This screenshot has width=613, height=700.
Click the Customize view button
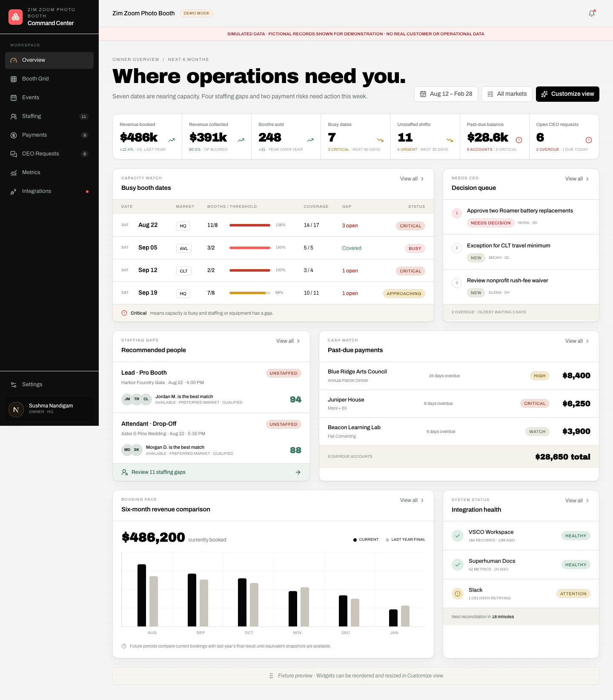[567, 94]
